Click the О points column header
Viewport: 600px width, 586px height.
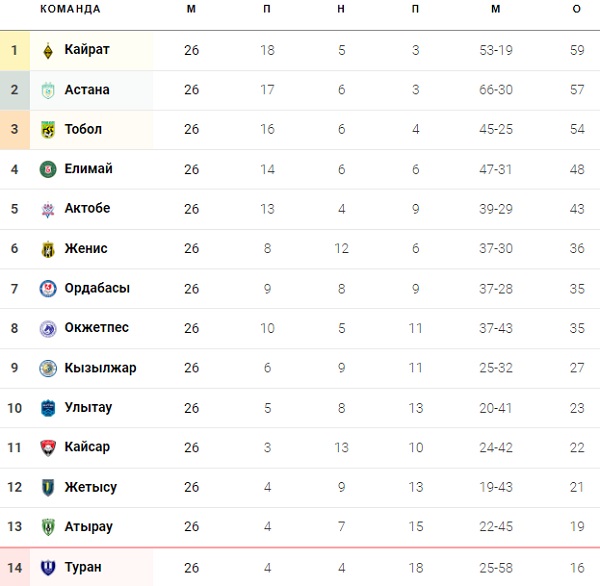pos(576,9)
